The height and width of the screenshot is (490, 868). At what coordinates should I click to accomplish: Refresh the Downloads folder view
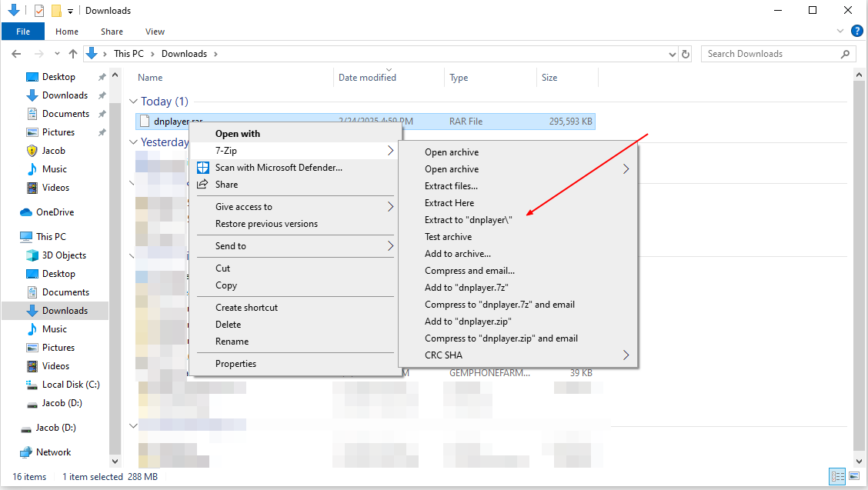[686, 54]
